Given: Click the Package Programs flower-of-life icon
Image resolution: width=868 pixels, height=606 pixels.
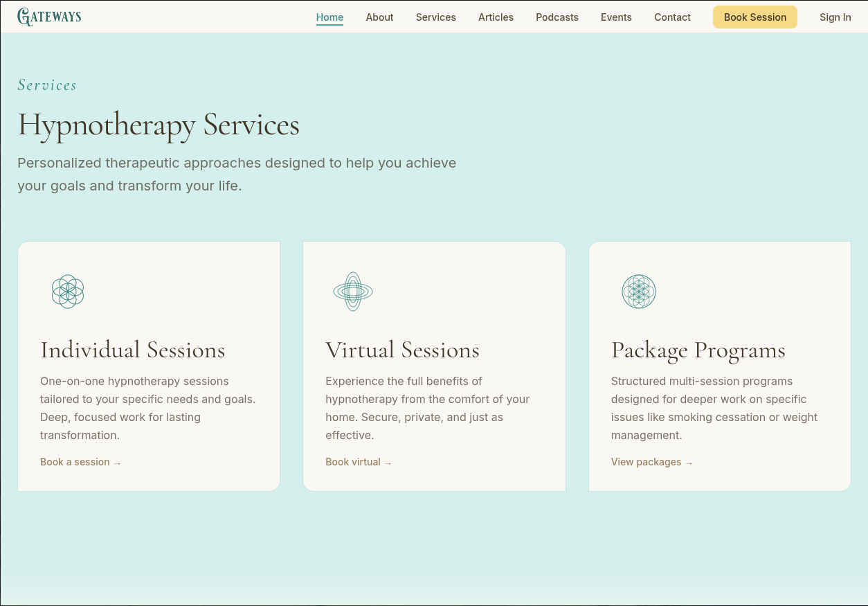Looking at the screenshot, I should click(x=639, y=292).
